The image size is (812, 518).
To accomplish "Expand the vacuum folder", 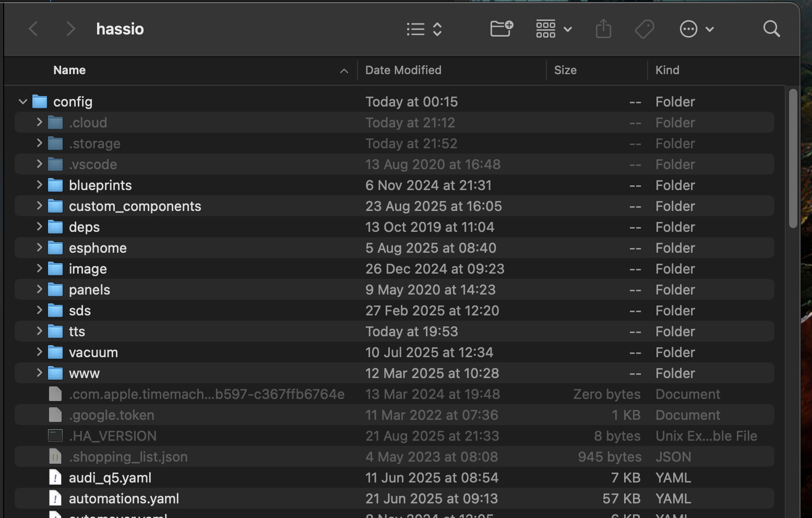I will tap(39, 352).
